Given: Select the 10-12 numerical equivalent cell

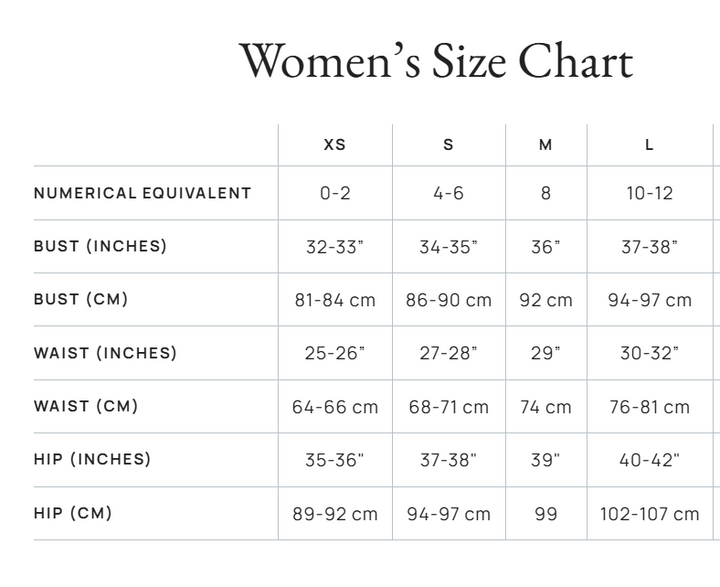Looking at the screenshot, I should coord(650,193).
